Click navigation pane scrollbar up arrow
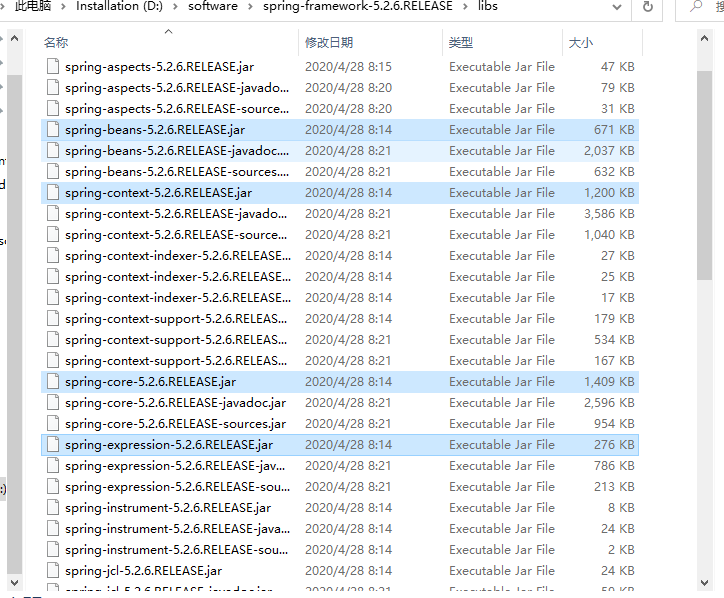Image resolution: width=724 pixels, height=598 pixels. pyautogui.click(x=14, y=39)
